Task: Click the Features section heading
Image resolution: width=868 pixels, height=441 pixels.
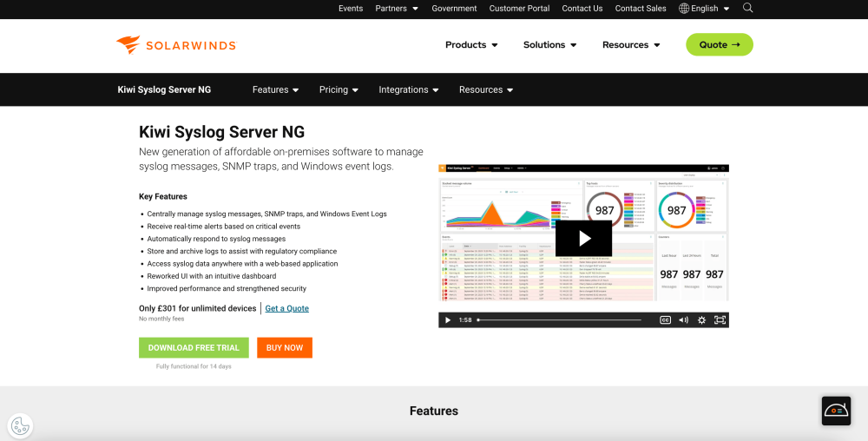Action: (x=434, y=411)
